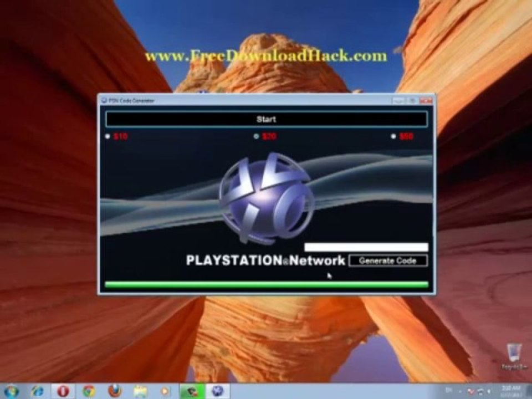Image resolution: width=532 pixels, height=399 pixels.
Task: Switch to the green-highlighted taskbar app
Action: tap(192, 391)
